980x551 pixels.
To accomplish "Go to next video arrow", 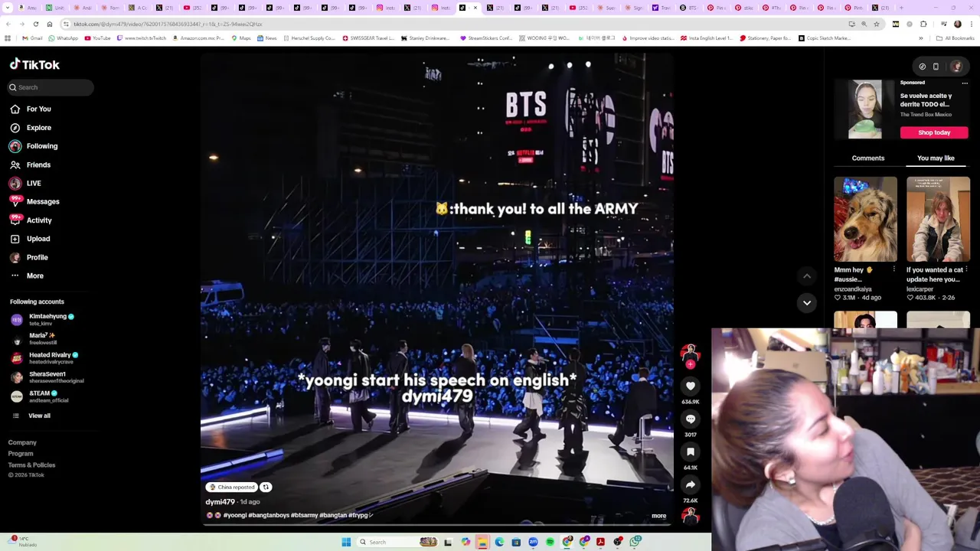I will 807,303.
